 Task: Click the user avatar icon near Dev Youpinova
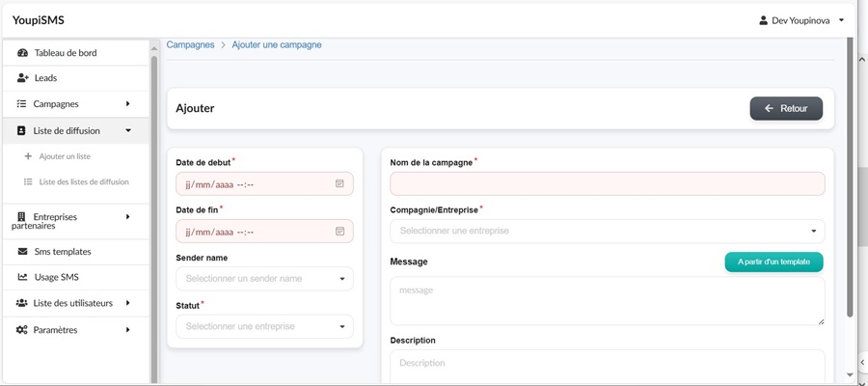click(763, 20)
